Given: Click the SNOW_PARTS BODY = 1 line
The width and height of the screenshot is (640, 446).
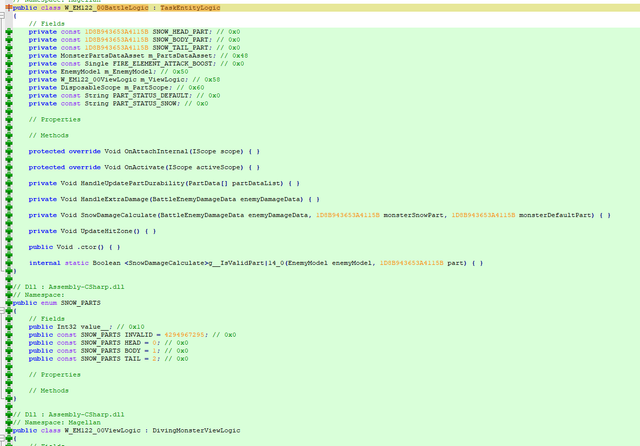Looking at the screenshot, I should pyautogui.click(x=108, y=351).
